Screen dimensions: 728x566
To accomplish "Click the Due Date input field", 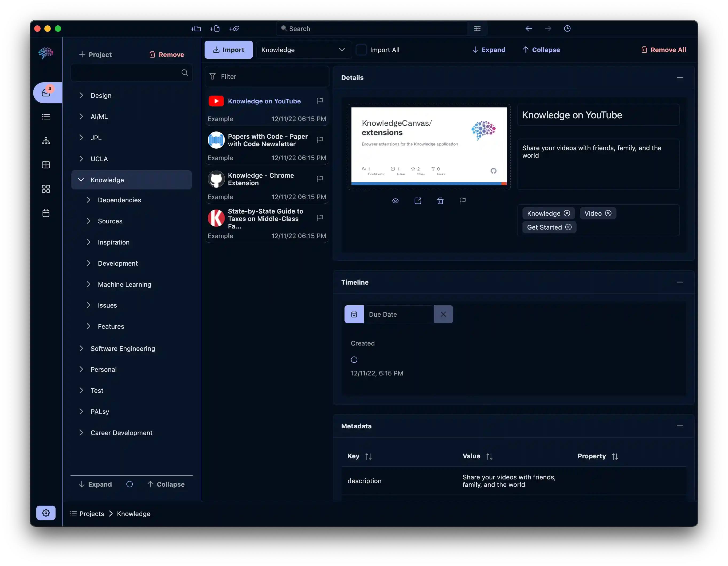I will (398, 314).
